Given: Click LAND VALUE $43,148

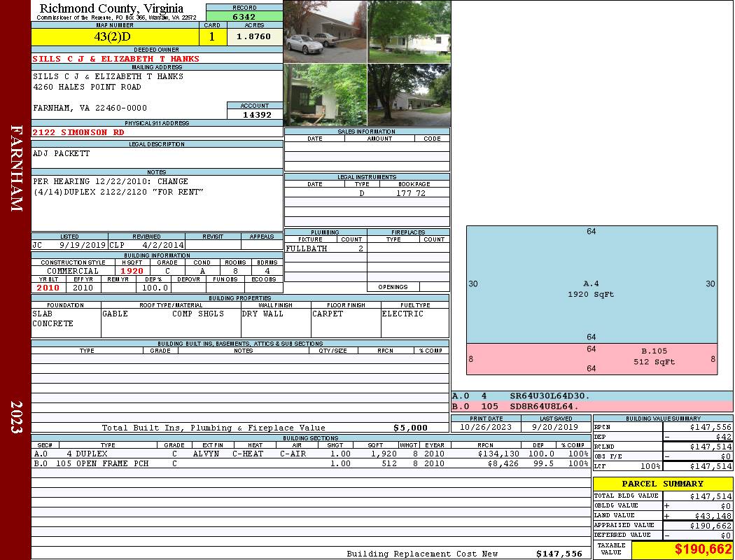Looking at the screenshot, I should pyautogui.click(x=713, y=516).
